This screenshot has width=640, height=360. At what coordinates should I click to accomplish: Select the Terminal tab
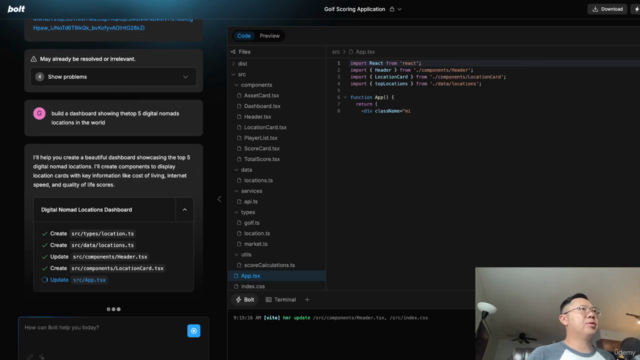tap(281, 300)
